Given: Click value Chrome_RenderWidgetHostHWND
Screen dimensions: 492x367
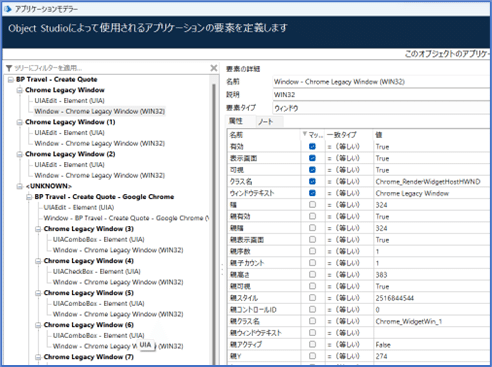Looking at the screenshot, I should tap(428, 182).
